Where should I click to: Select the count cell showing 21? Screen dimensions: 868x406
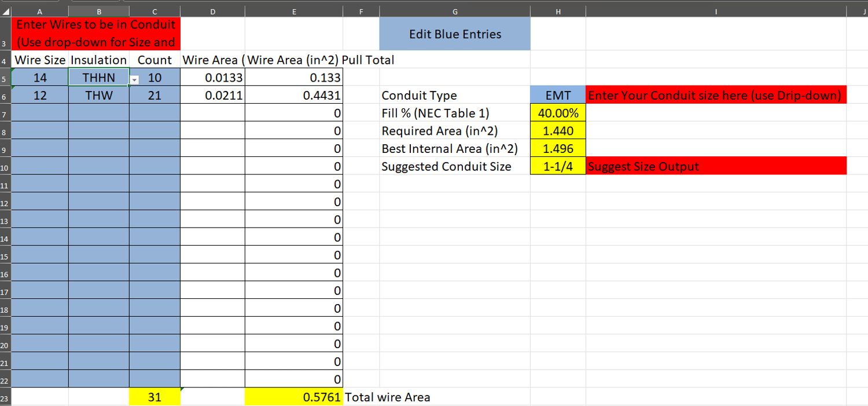pos(155,96)
